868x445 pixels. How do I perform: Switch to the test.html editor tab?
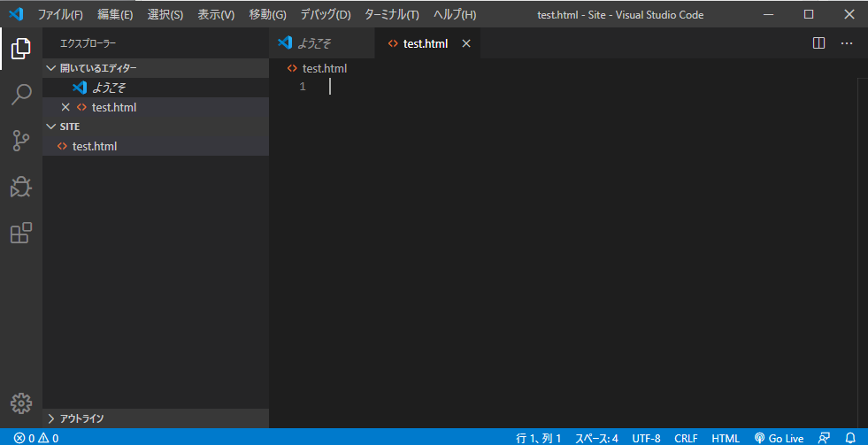tap(427, 43)
